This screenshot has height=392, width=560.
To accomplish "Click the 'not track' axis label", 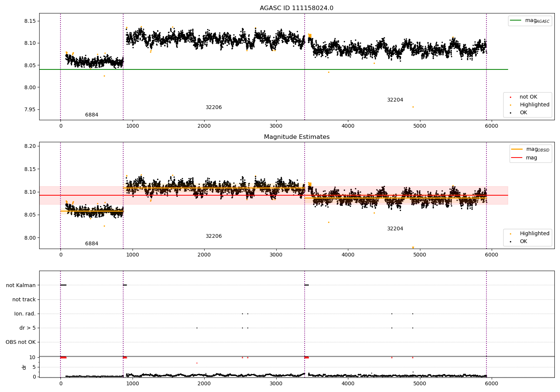I will coord(24,299).
